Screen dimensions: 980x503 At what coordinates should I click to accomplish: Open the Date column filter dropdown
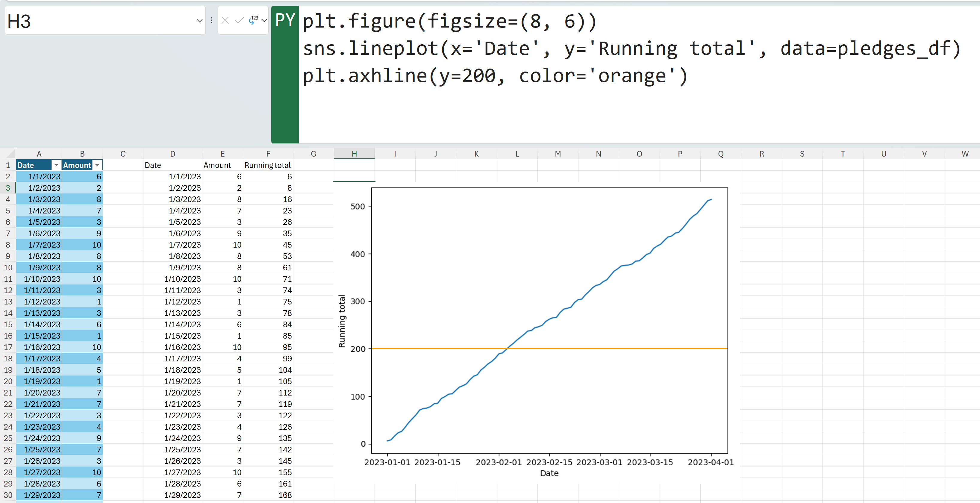coord(56,165)
